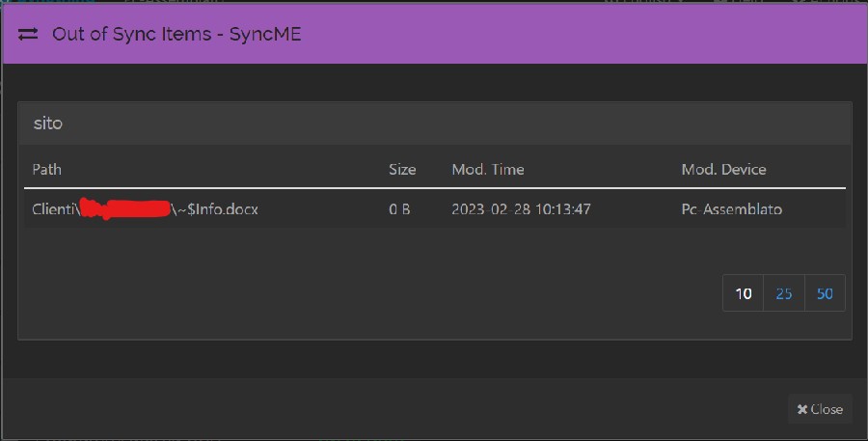
Task: Click the sito folder heading
Action: [x=48, y=124]
